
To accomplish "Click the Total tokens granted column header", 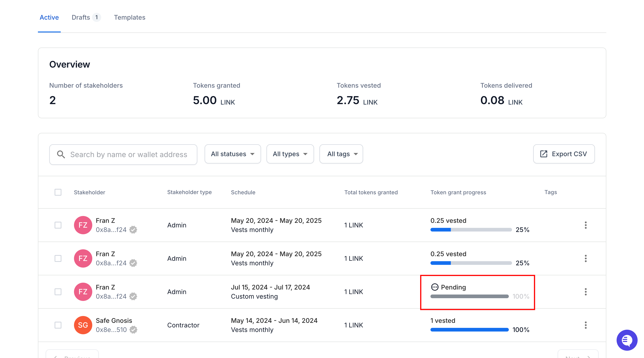I will [x=371, y=192].
